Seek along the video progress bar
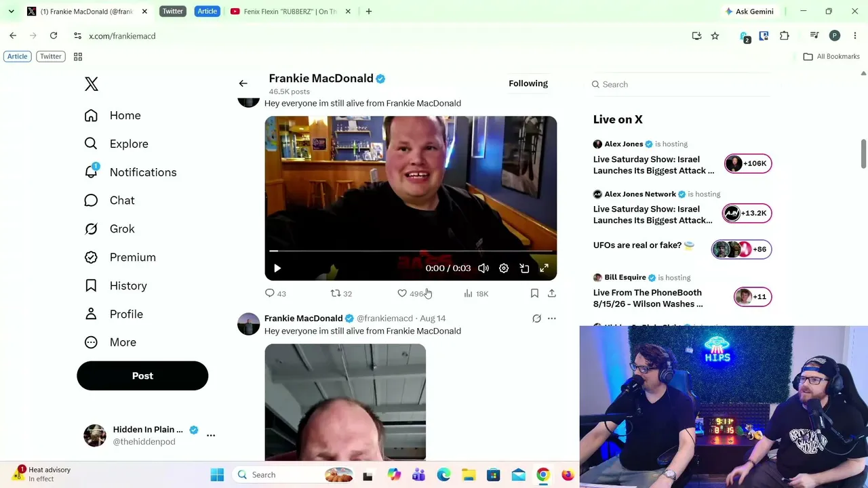 410,251
